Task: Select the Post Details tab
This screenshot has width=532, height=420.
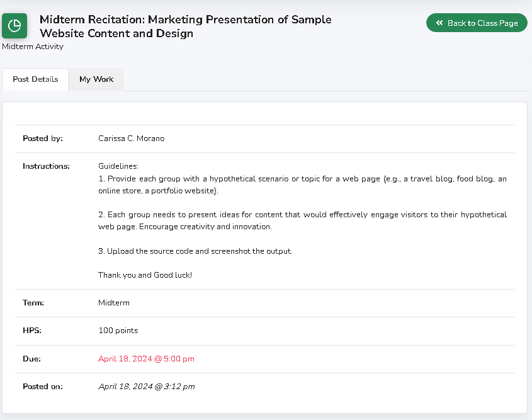Action: tap(35, 79)
